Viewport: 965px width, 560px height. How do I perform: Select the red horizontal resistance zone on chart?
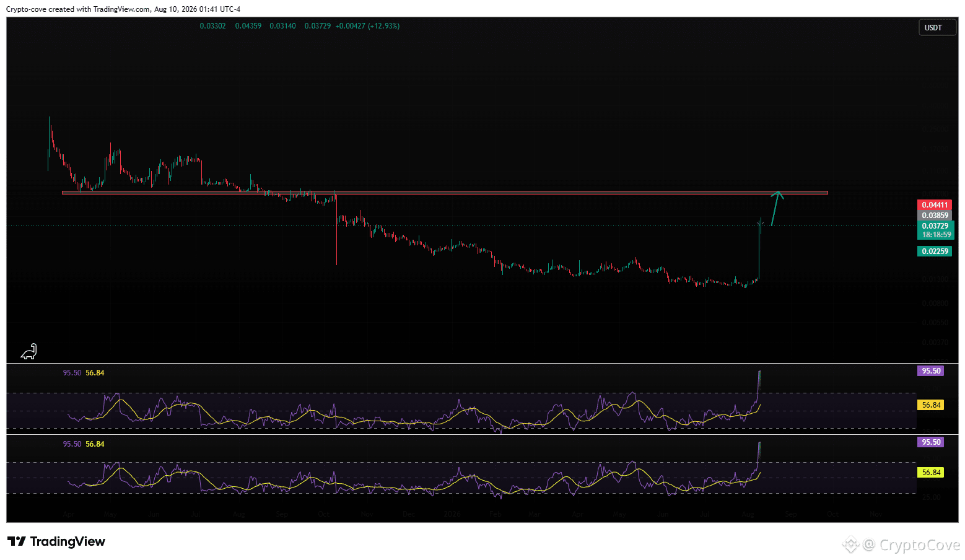tap(445, 193)
